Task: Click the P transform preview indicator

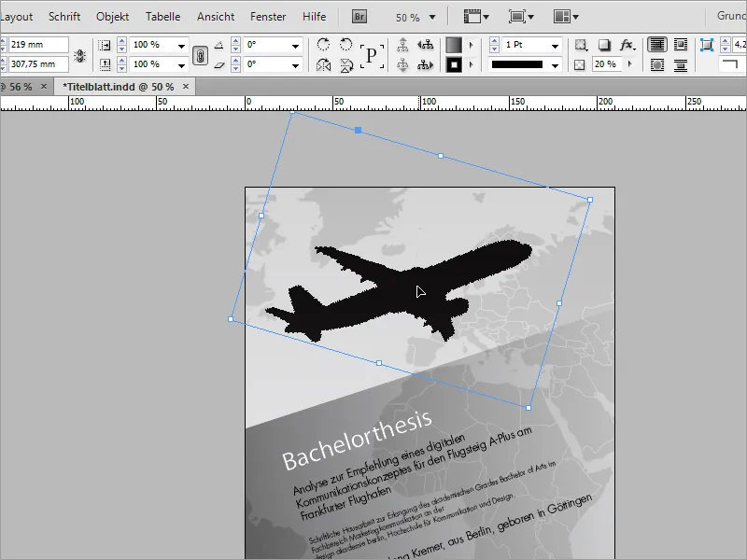Action: (x=372, y=56)
